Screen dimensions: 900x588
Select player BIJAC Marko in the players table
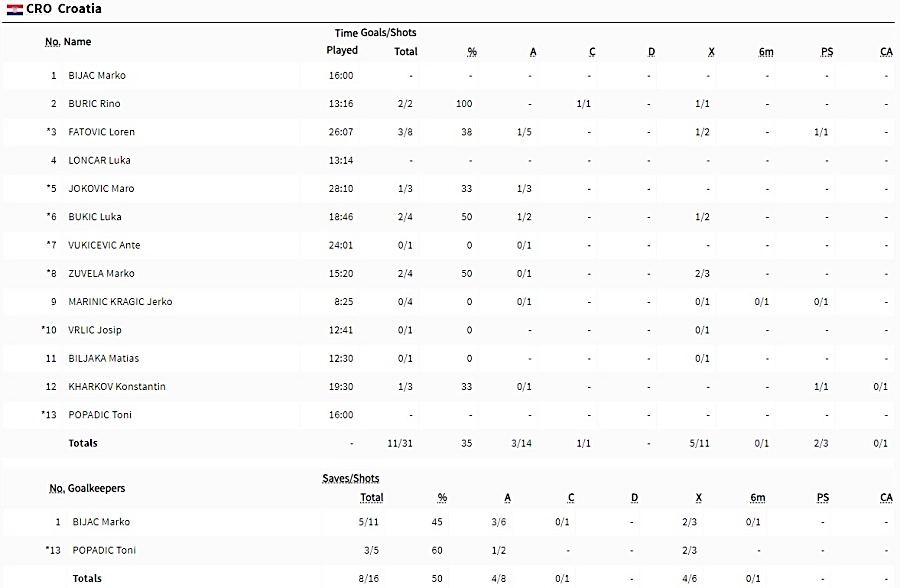pos(97,75)
